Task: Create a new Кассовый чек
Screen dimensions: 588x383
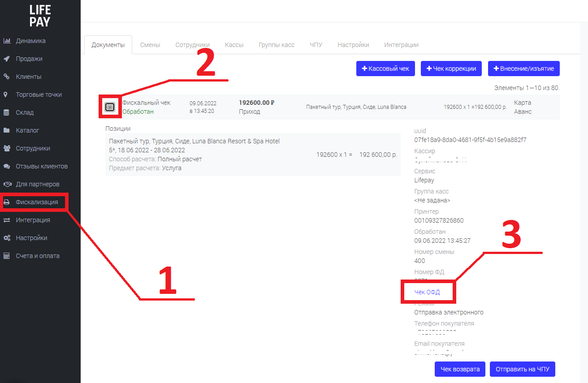Action: click(385, 69)
